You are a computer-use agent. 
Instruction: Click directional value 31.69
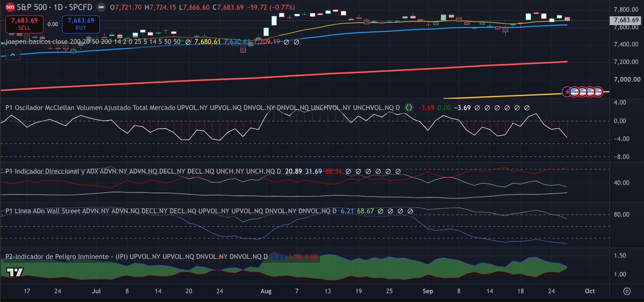point(313,172)
